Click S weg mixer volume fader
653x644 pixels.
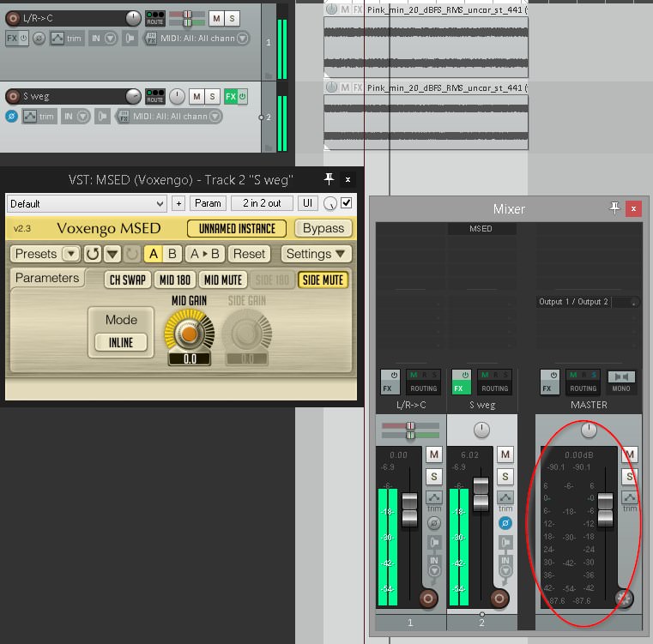[481, 494]
